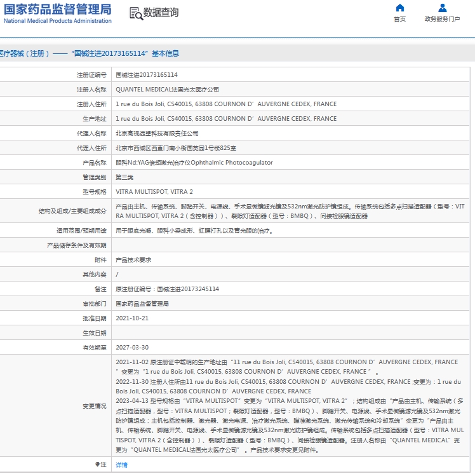Screen dimensions: 475x476
Task: Click the 型号规格 field label
Action: (95, 192)
